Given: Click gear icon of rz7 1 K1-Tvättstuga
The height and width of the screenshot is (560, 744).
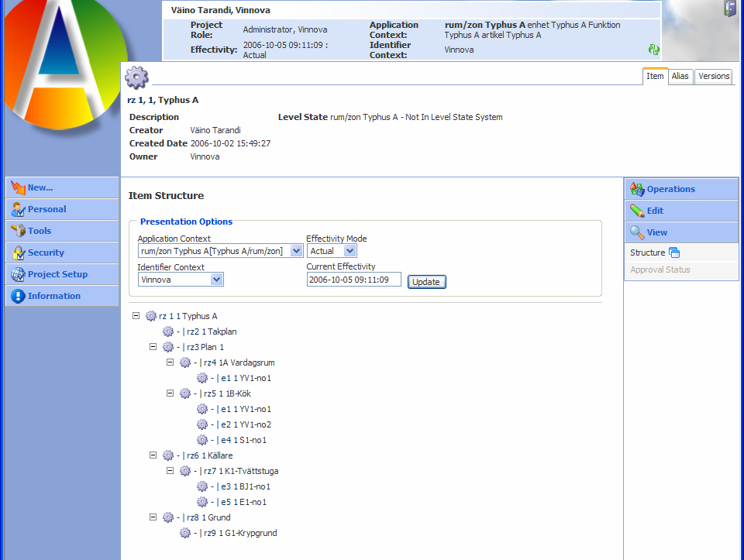Looking at the screenshot, I should (185, 471).
